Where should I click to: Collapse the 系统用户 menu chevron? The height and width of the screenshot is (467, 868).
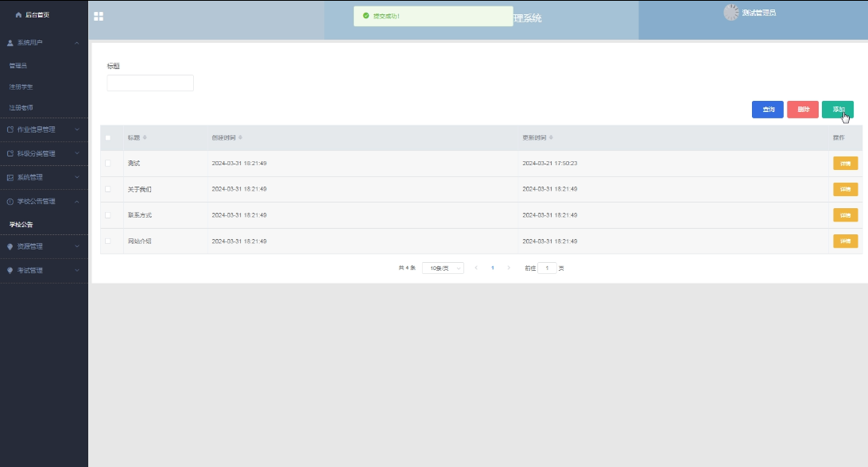pyautogui.click(x=77, y=43)
